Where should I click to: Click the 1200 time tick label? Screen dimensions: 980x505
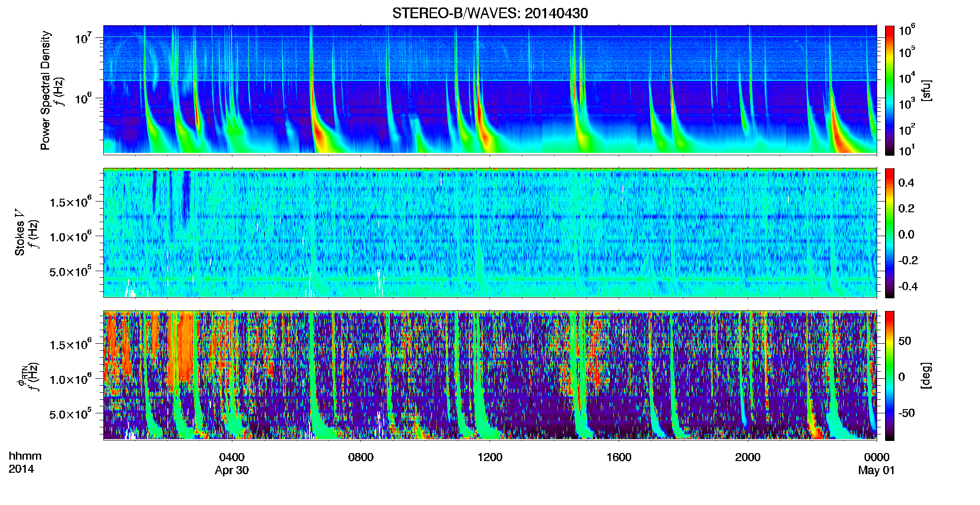pyautogui.click(x=490, y=457)
